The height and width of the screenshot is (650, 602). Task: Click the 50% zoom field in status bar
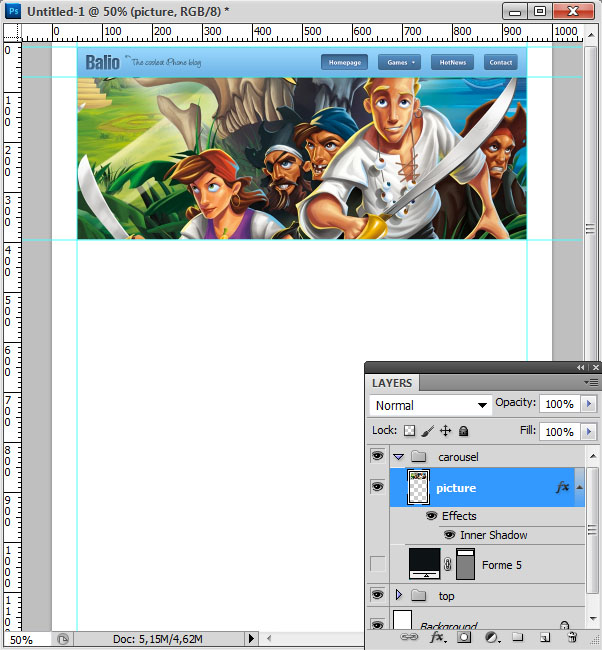click(27, 639)
